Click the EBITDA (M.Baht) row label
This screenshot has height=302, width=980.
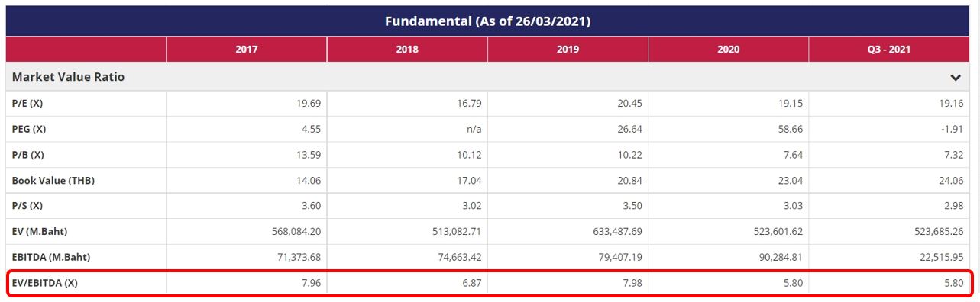(x=57, y=257)
